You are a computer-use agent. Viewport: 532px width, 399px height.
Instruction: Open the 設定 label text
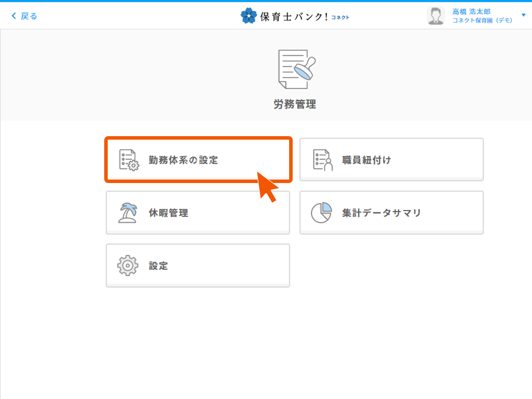158,266
